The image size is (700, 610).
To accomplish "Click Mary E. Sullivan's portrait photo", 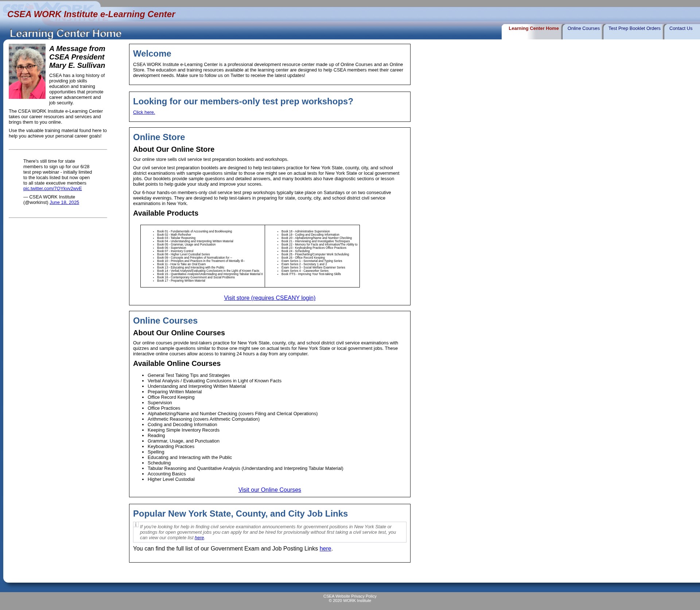I will pos(27,72).
